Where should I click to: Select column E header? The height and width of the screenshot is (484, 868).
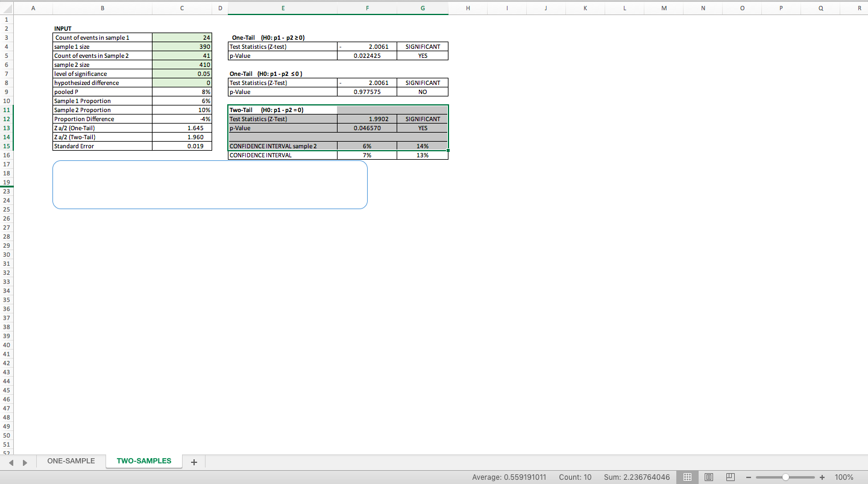click(283, 8)
